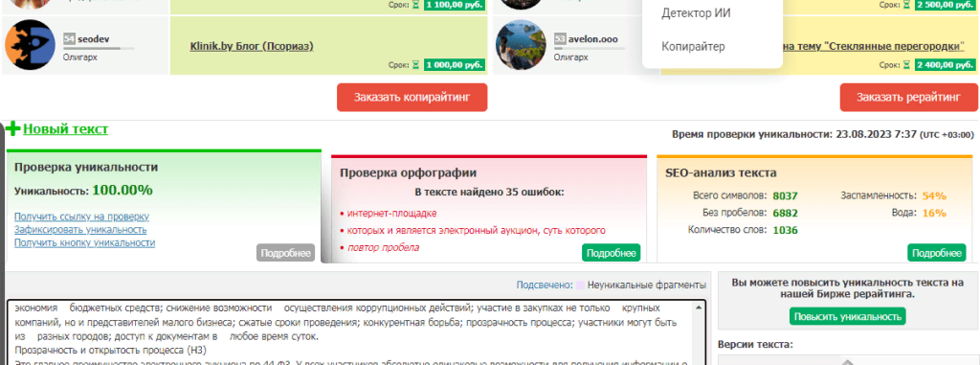This screenshot has width=980, height=365.
Task: Click the level 53 badge beside avelon.ooo
Action: point(561,39)
